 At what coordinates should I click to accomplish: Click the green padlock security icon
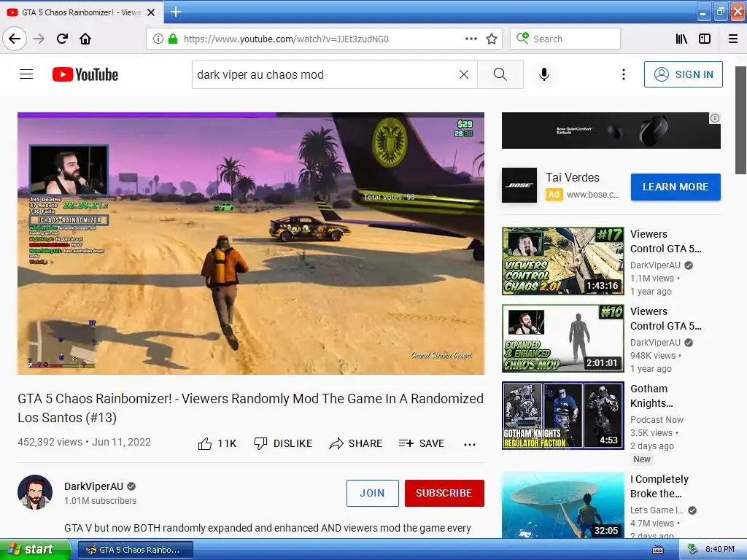[x=173, y=39]
